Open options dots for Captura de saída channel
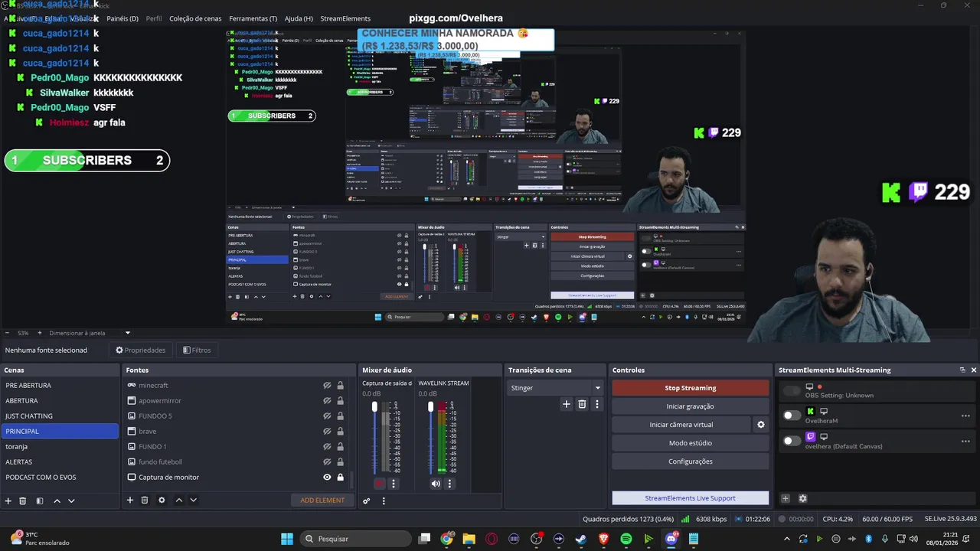 click(394, 484)
